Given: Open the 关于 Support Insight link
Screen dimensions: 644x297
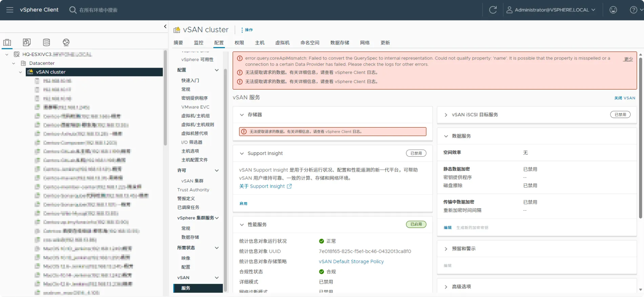Looking at the screenshot, I should 265,186.
